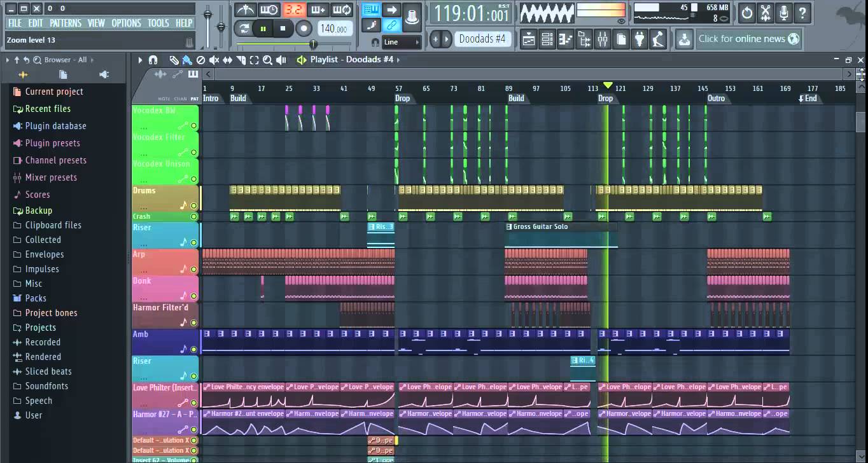Click the microphone recording icon
The height and width of the screenshot is (463, 868).
tap(784, 12)
